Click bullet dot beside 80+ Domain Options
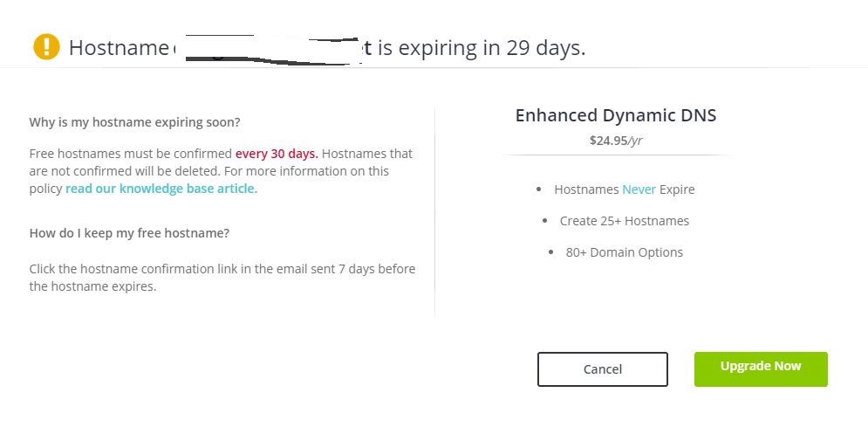 pyautogui.click(x=550, y=252)
